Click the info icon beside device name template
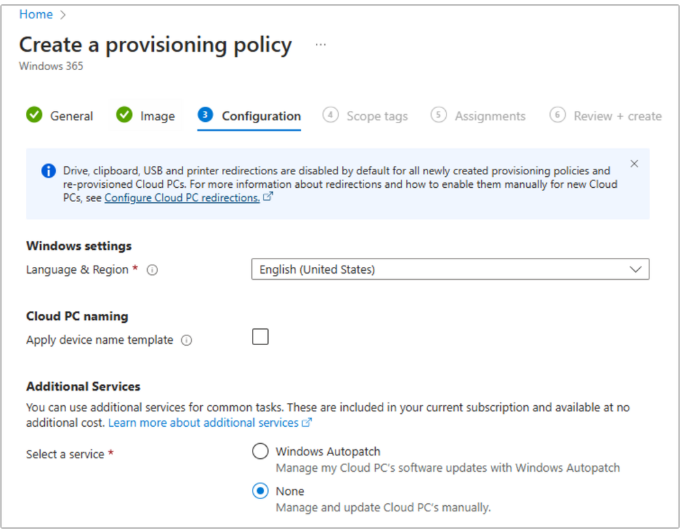Image resolution: width=688 pixels, height=532 pixels. (x=187, y=340)
